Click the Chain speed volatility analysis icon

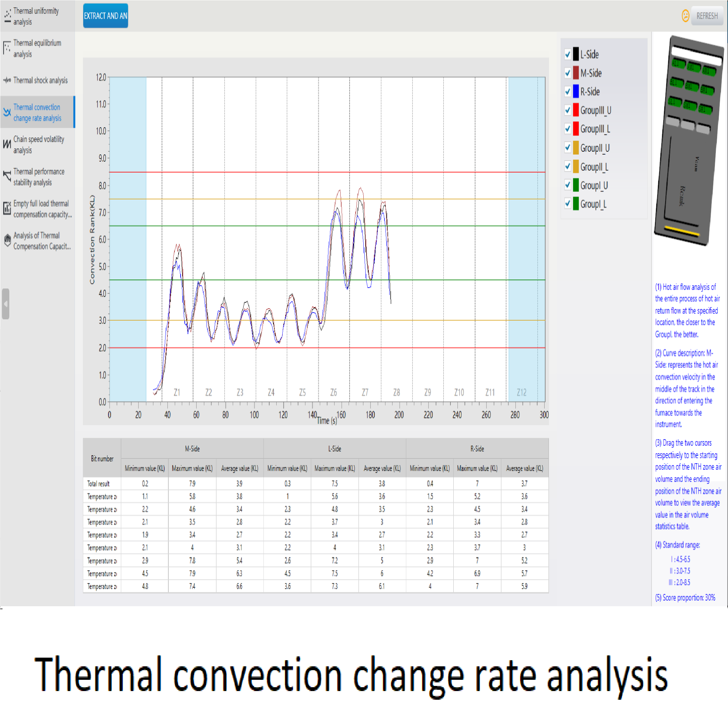(7, 144)
